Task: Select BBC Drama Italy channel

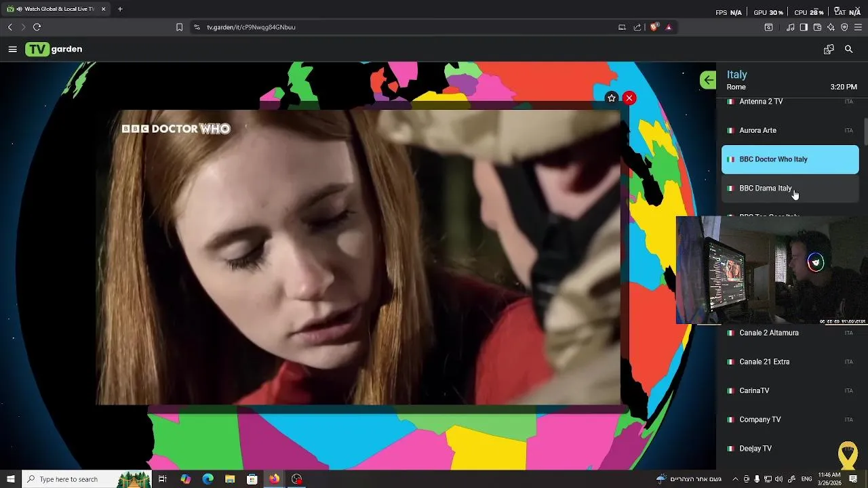Action: (790, 188)
